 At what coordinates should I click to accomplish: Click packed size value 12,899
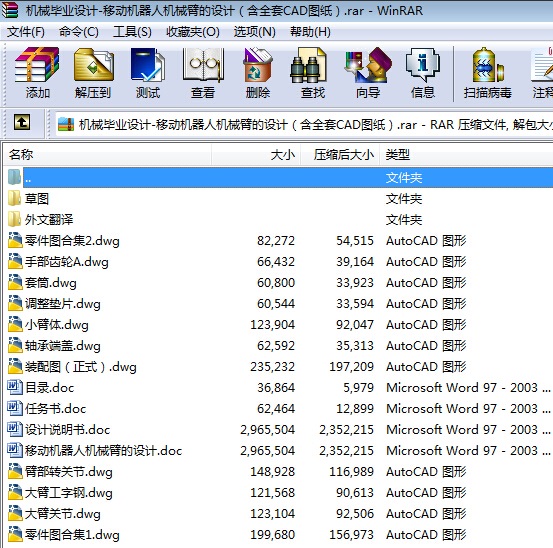(x=355, y=408)
